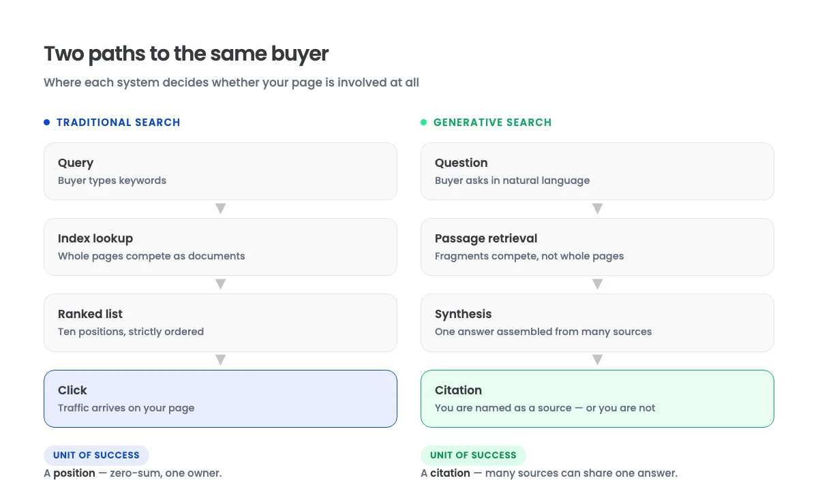Click the arrow below the Synthesis card
The width and height of the screenshot is (818, 504).
tap(597, 360)
